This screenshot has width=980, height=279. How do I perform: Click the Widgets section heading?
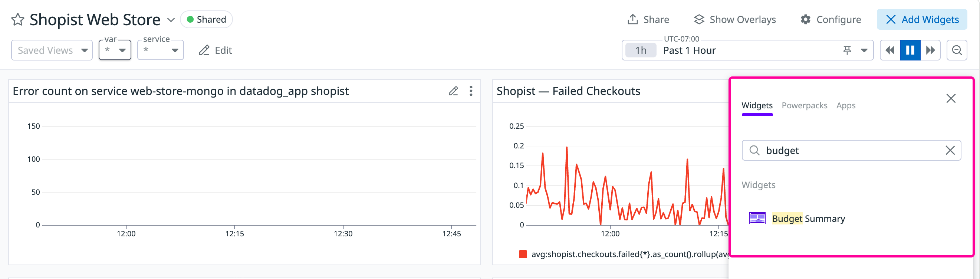pyautogui.click(x=758, y=185)
